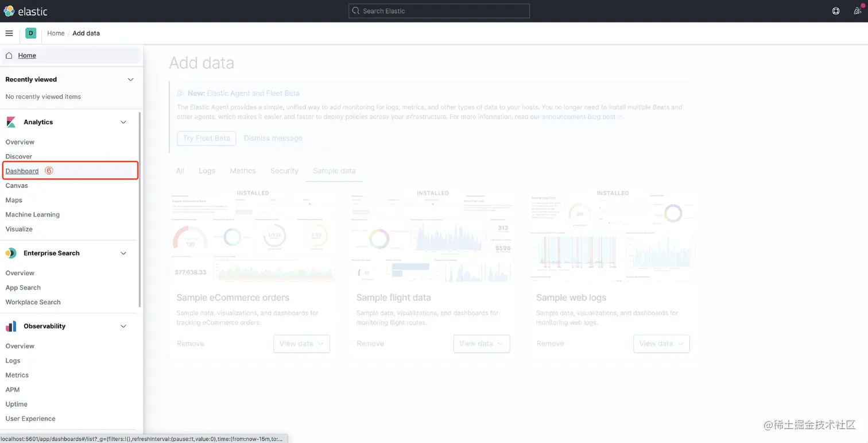
Task: Remove Sample eCommerce orders data
Action: pyautogui.click(x=191, y=344)
